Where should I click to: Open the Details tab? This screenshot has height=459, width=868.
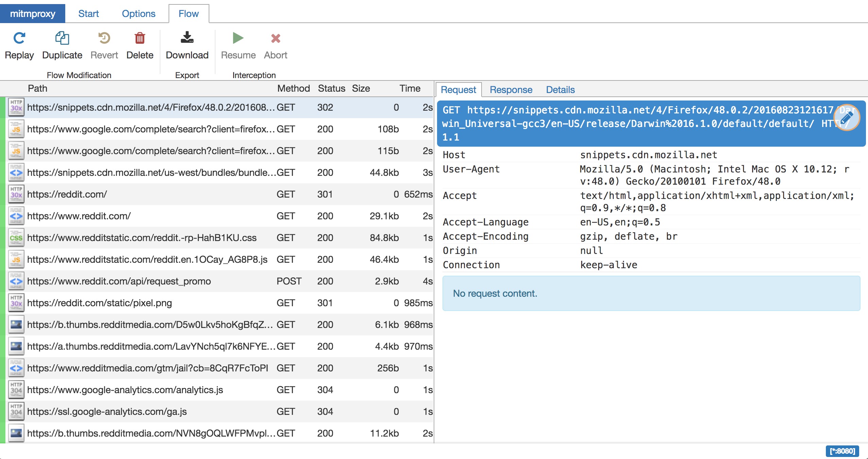[x=560, y=90]
